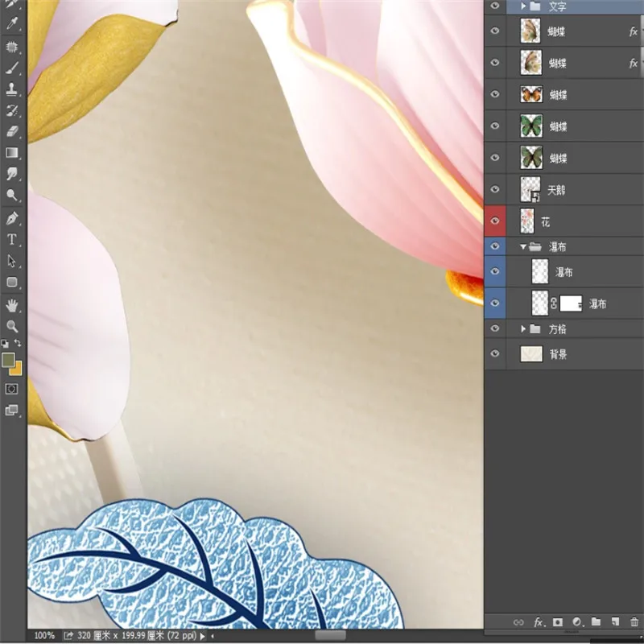The height and width of the screenshot is (644, 644).
Task: Hide the 瀑布 group
Action: [495, 246]
